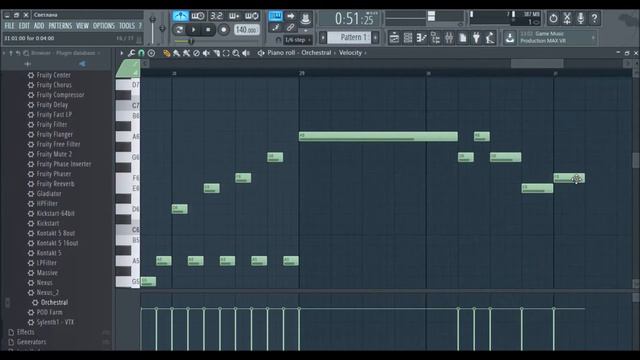Click the scissors icon in top-right toolbar
This screenshot has height=360, width=640.
click(567, 18)
